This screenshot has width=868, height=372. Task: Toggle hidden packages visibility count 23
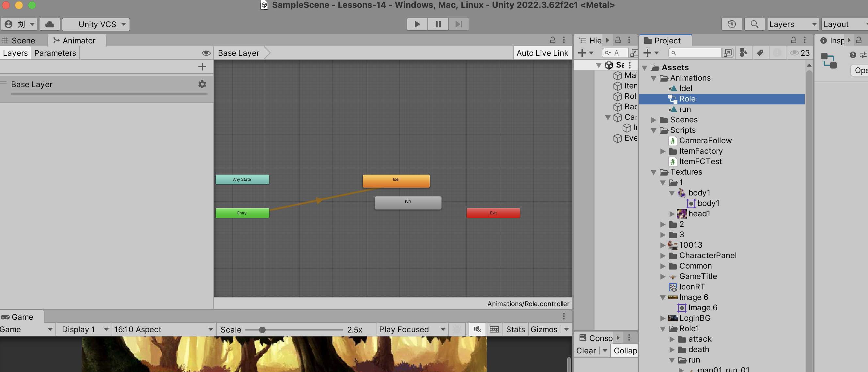coord(800,53)
